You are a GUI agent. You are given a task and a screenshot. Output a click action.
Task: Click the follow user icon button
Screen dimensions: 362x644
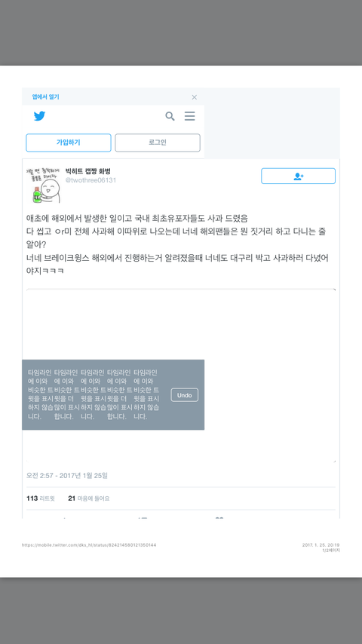tap(299, 176)
